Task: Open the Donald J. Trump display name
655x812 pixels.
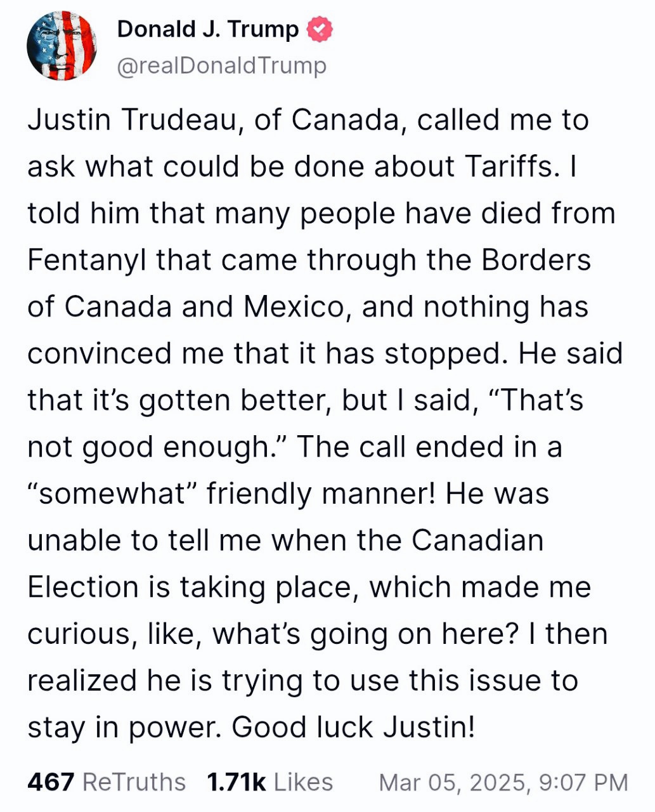Action: pyautogui.click(x=207, y=29)
